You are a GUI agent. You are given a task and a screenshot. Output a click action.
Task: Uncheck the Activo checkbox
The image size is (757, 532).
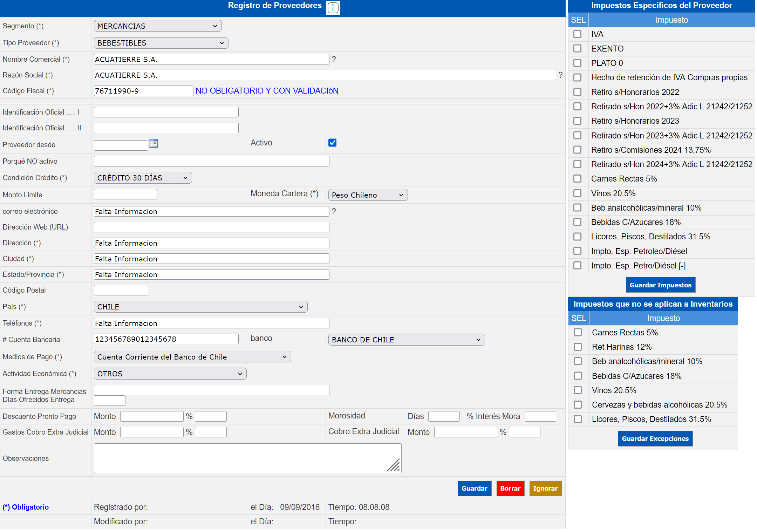[x=332, y=143]
